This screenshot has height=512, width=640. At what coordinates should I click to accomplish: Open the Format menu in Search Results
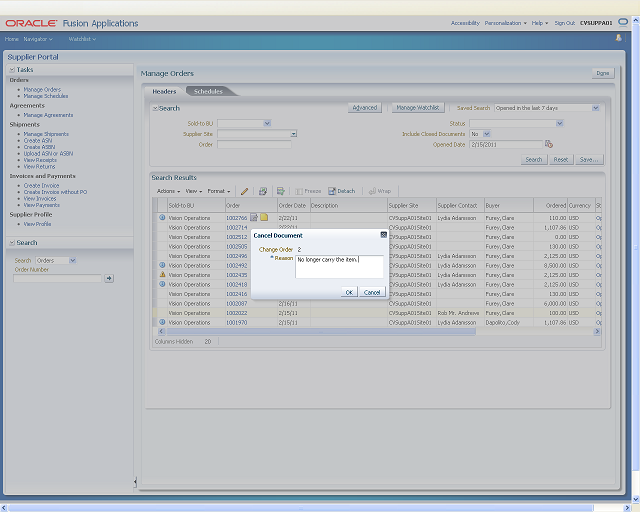[x=219, y=191]
